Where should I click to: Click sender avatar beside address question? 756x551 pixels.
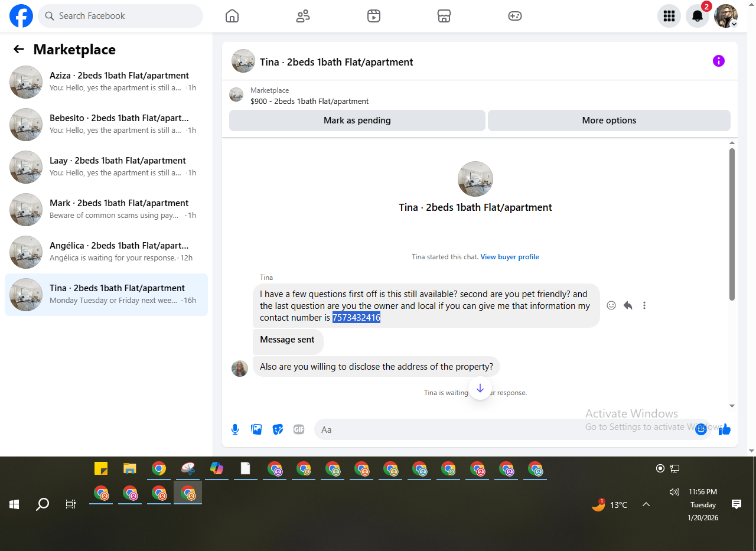coord(240,369)
